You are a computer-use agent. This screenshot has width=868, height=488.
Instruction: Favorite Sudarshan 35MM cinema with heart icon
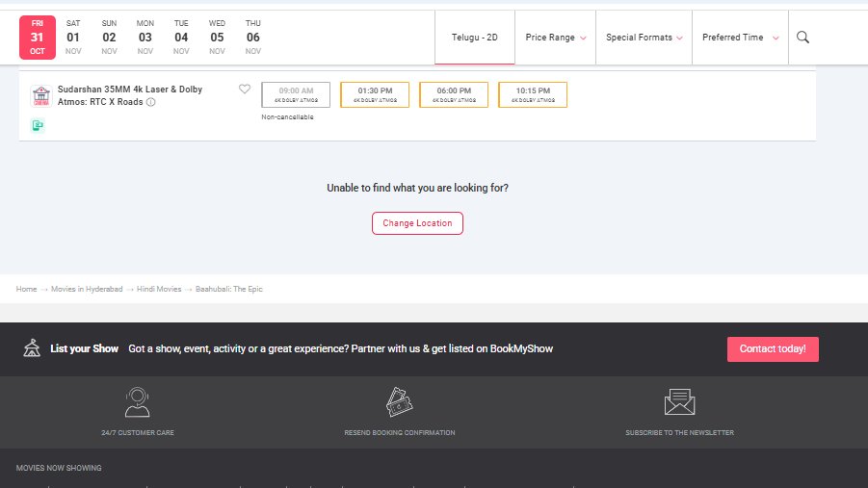[245, 90]
